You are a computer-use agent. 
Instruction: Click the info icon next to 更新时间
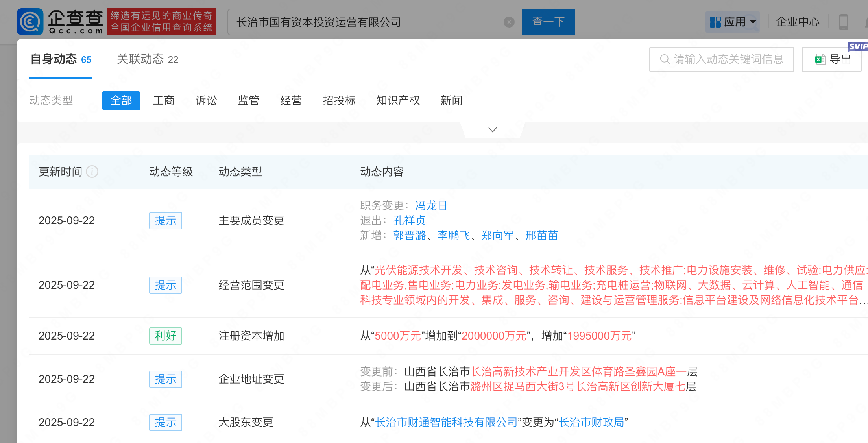(x=92, y=172)
